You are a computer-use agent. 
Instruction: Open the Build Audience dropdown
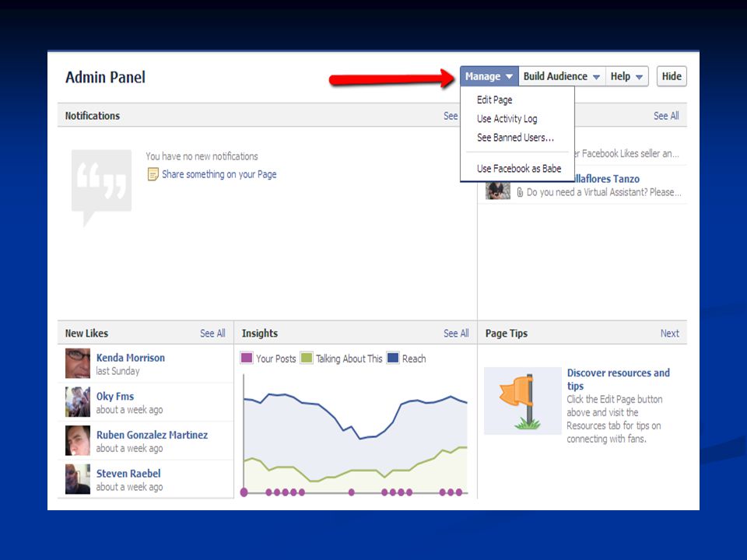coord(562,76)
